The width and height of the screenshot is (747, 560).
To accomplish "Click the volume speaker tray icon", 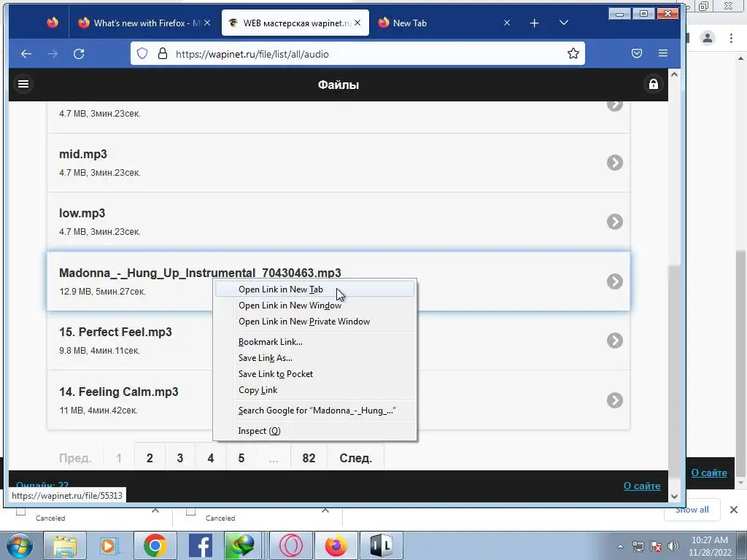I will click(x=673, y=546).
